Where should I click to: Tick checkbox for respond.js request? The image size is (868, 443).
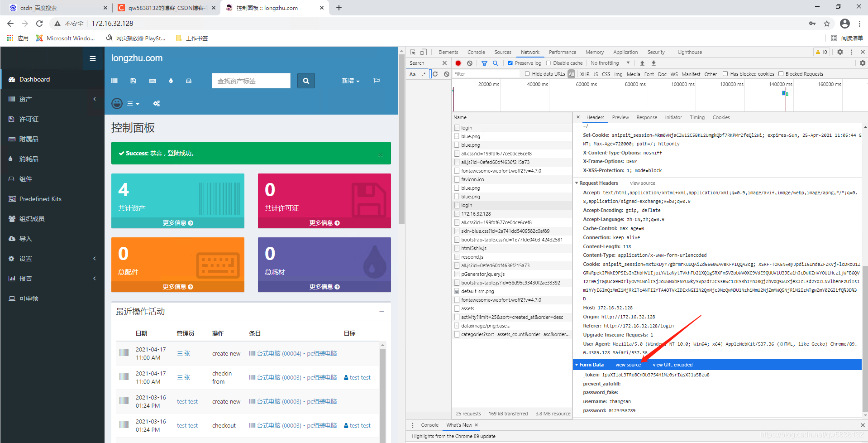click(457, 257)
